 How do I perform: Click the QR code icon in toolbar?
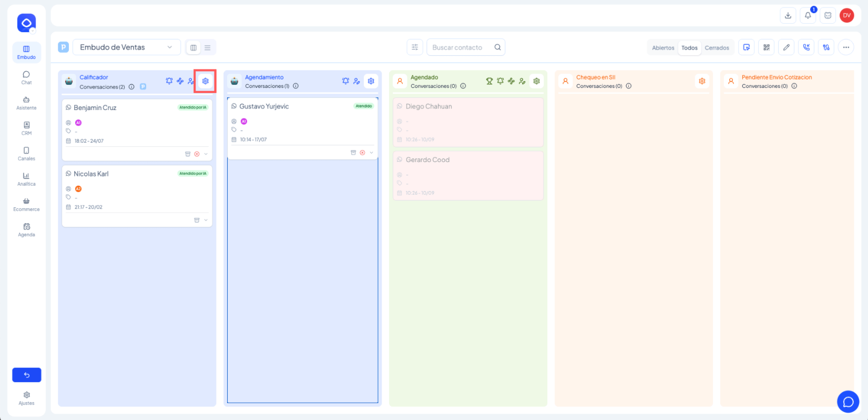[767, 47]
